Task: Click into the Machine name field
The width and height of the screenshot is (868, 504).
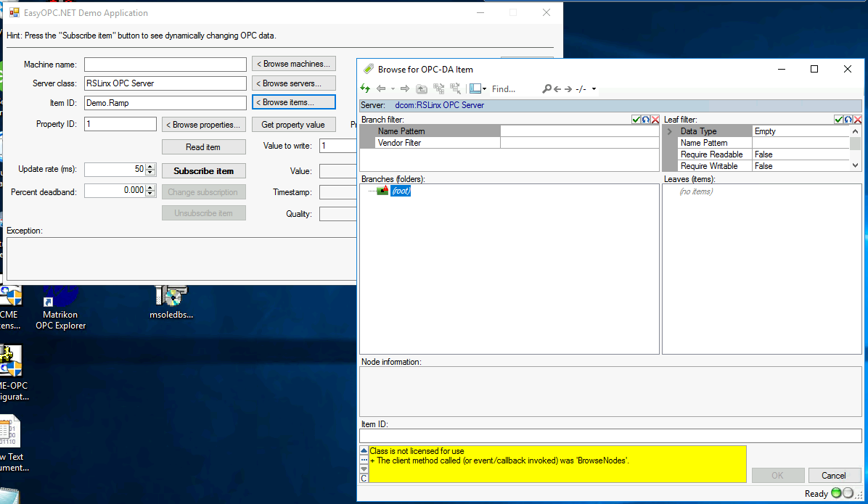Action: click(x=165, y=65)
